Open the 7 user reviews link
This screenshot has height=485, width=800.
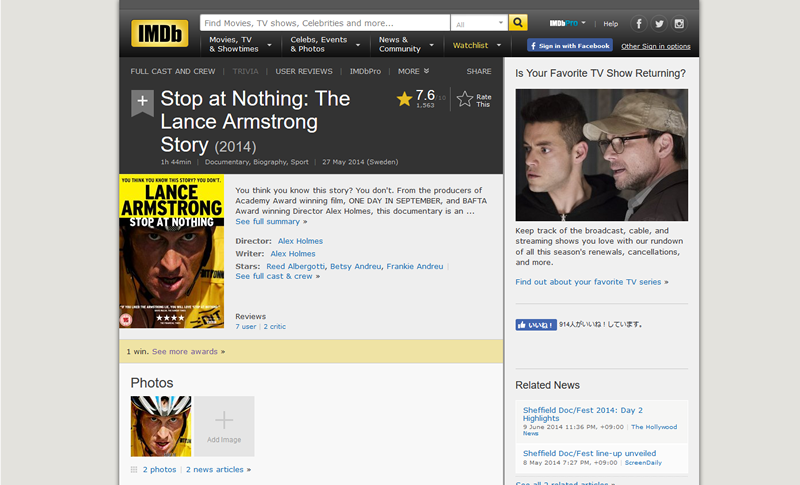(x=246, y=326)
